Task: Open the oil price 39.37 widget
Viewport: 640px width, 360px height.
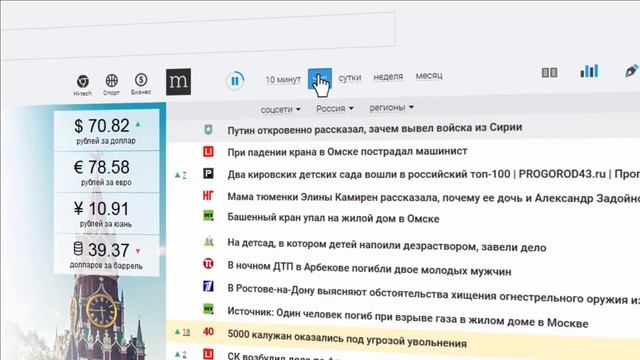Action: click(x=107, y=256)
